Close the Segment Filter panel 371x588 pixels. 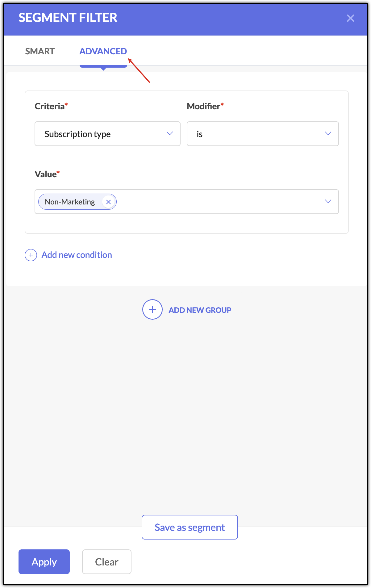click(350, 18)
